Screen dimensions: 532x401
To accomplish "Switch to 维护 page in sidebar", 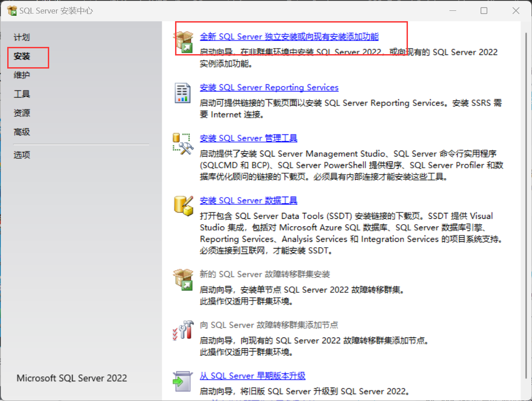I will [x=22, y=75].
